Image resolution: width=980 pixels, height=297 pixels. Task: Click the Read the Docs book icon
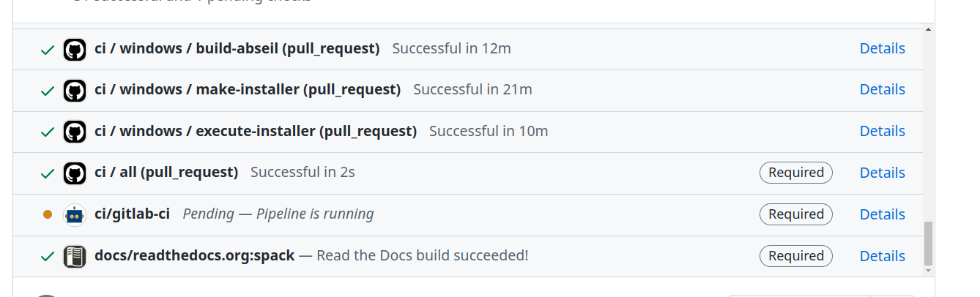tap(75, 257)
